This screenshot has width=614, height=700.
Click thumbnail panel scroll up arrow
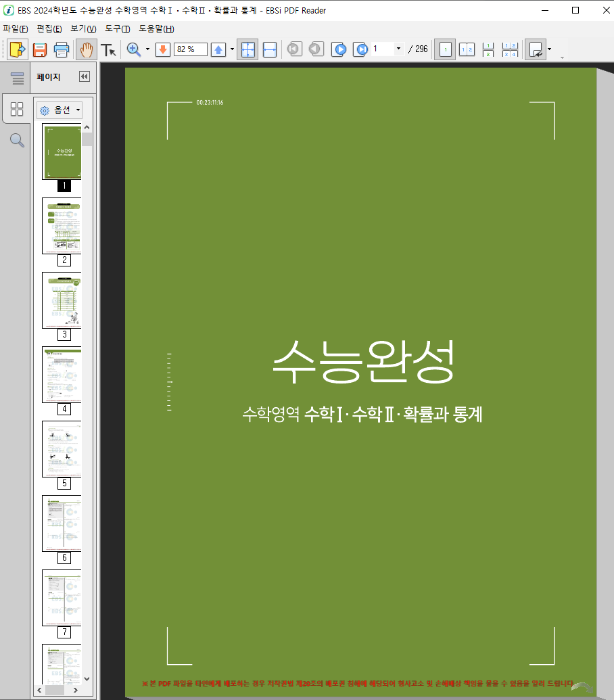[x=87, y=127]
